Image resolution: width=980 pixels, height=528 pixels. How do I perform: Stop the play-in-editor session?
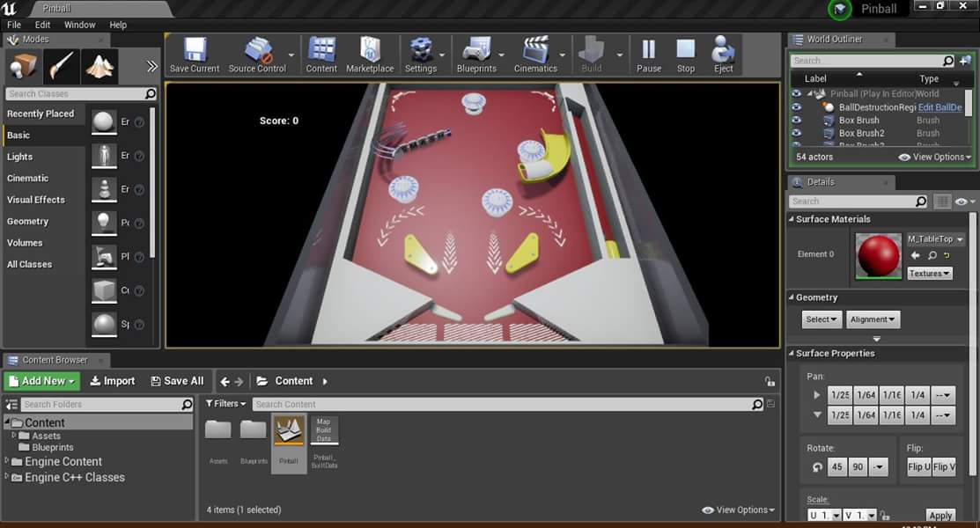click(x=686, y=55)
